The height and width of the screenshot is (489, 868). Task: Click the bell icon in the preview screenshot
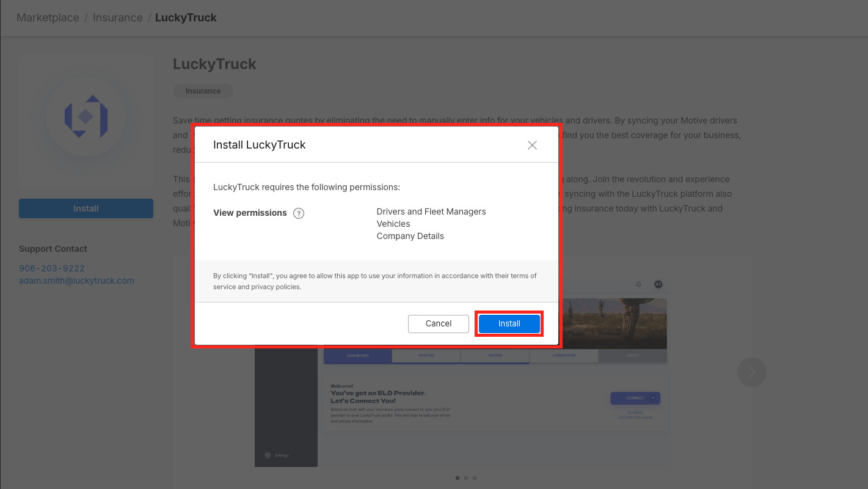click(x=639, y=284)
